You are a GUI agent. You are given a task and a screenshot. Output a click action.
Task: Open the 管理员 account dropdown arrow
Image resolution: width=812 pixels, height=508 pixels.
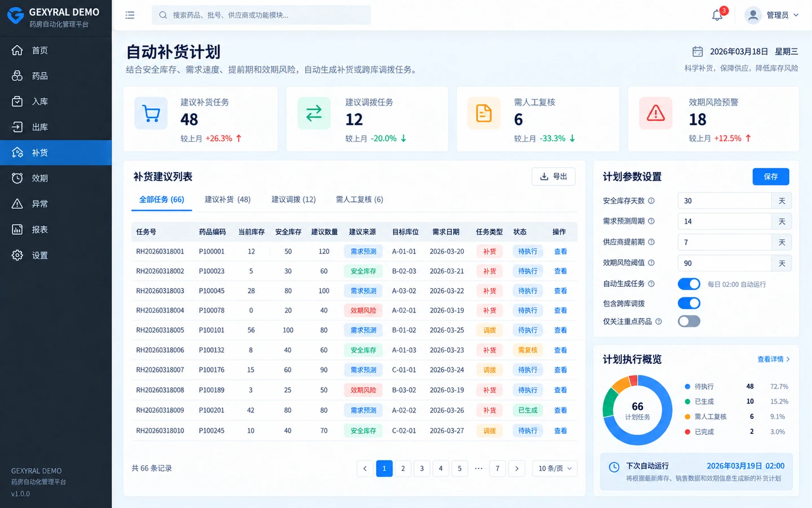[x=796, y=15]
